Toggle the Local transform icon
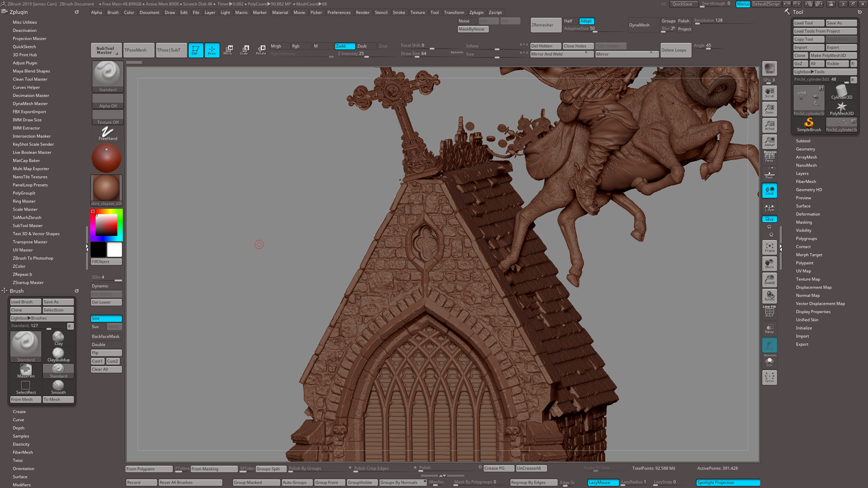 point(769,191)
